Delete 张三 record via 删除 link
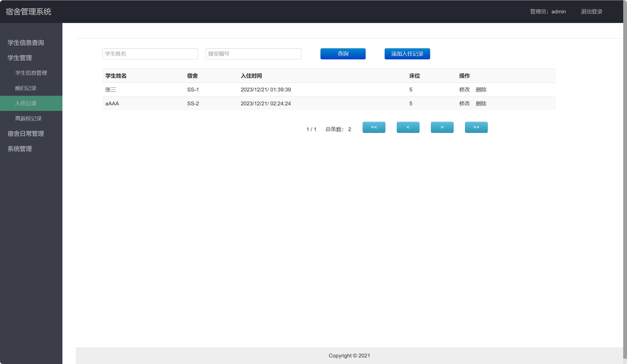Viewport: 627px width, 364px height. (x=481, y=90)
